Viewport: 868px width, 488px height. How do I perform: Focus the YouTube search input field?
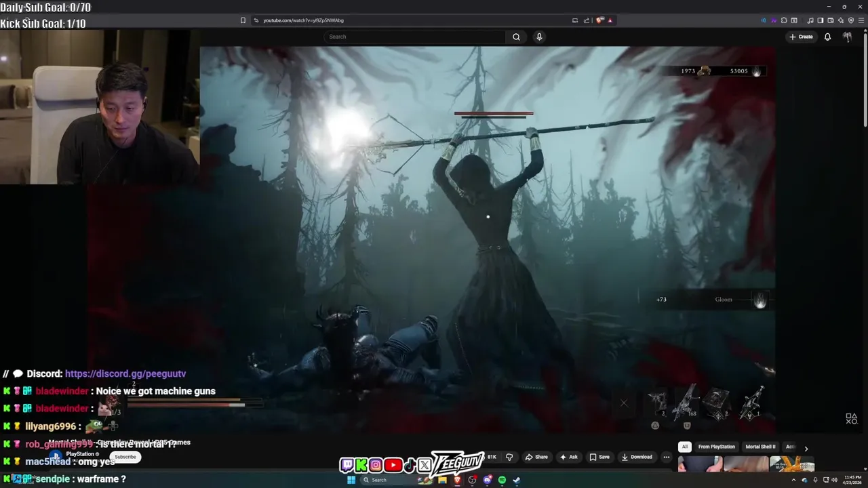[414, 37]
